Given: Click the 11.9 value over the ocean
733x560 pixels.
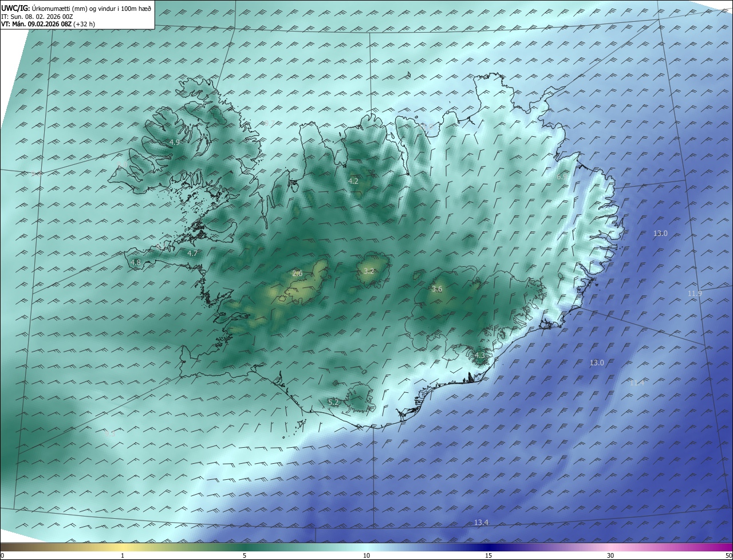Looking at the screenshot, I should pos(695,294).
